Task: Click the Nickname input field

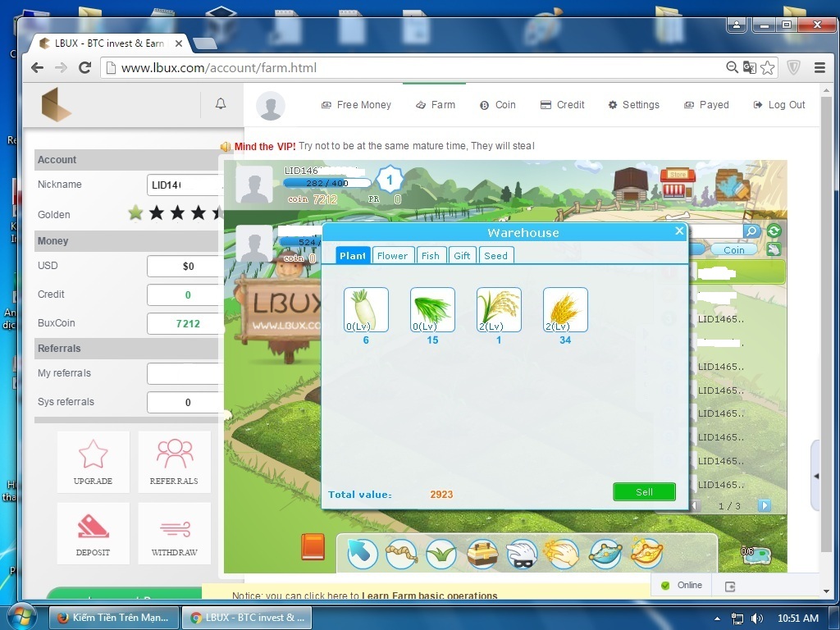Action: (185, 185)
